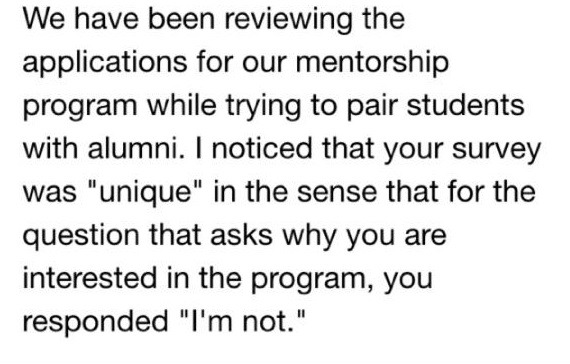Click the word "asks" in the sixth line
The image size is (570, 364).
[241, 235]
